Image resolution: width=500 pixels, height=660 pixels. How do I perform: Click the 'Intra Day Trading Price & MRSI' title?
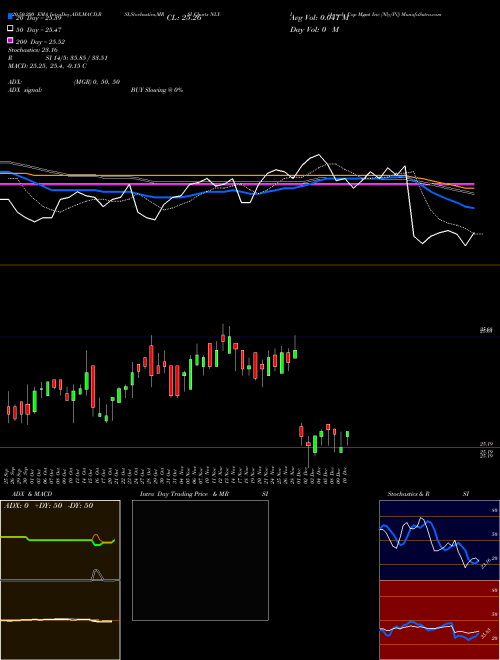click(204, 494)
